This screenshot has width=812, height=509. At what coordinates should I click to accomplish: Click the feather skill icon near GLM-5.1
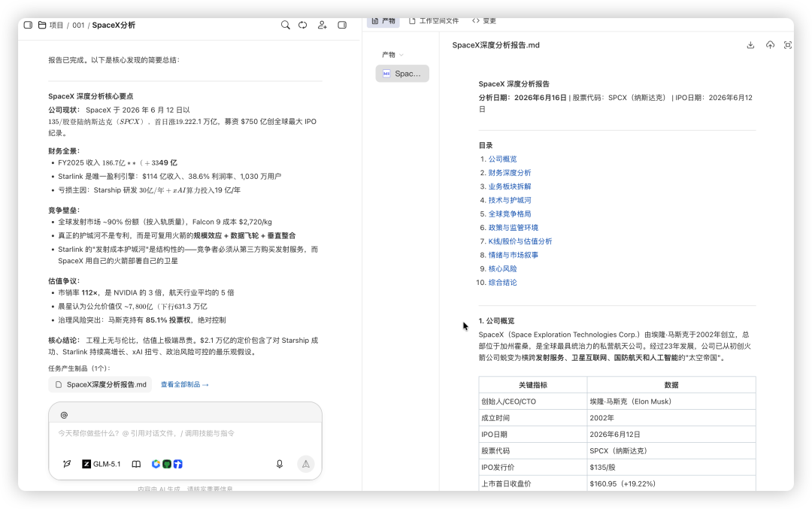(67, 464)
